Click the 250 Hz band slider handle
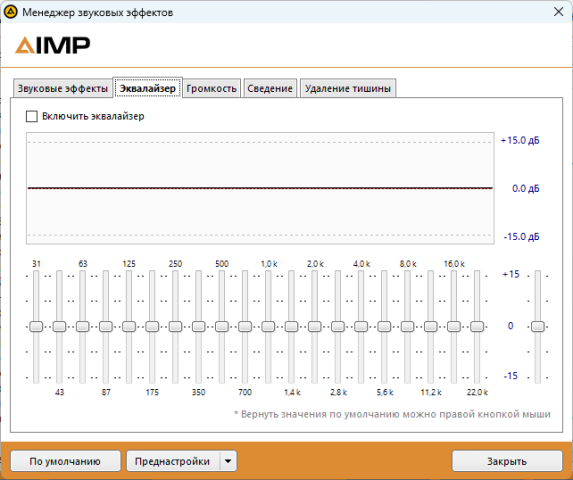 pyautogui.click(x=175, y=326)
